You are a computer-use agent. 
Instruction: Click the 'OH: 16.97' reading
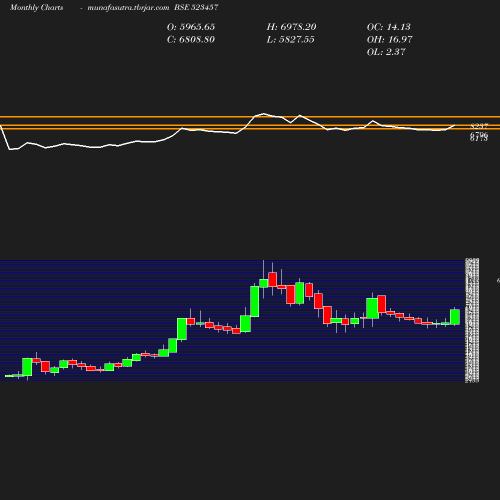(x=389, y=40)
